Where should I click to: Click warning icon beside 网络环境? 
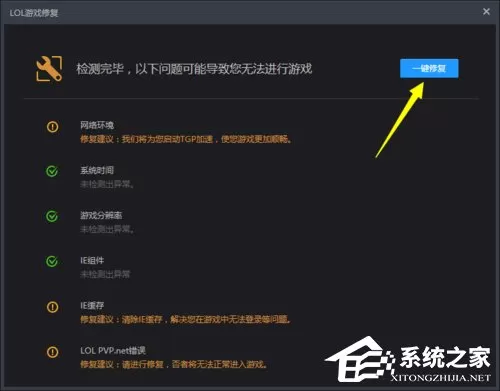(52, 127)
